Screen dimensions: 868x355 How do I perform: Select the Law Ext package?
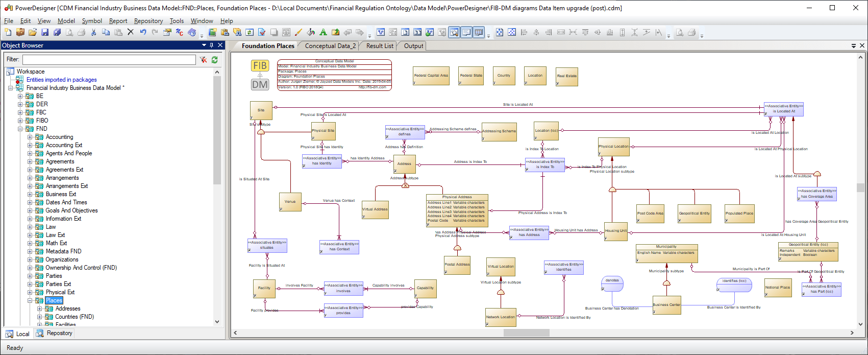point(55,235)
